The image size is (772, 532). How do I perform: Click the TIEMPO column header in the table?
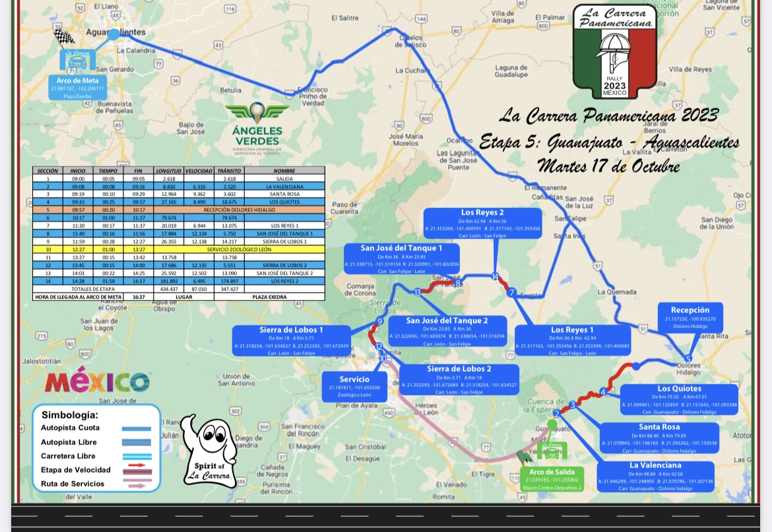point(108,171)
